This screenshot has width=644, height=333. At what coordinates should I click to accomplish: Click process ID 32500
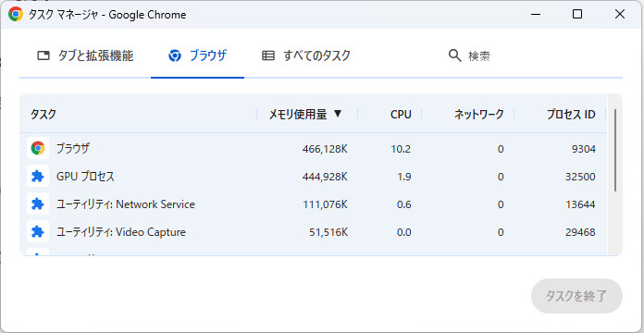(580, 177)
